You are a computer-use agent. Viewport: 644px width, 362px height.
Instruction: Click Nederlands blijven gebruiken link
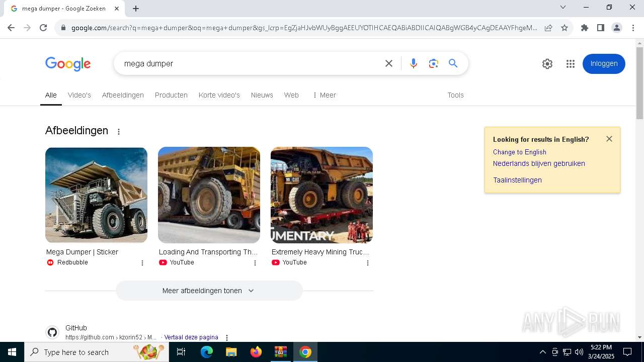(539, 163)
